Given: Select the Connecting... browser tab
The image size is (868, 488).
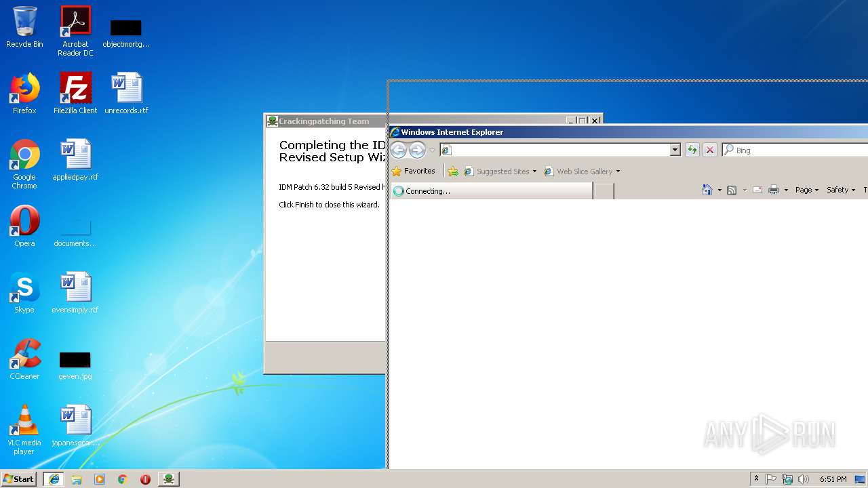Looking at the screenshot, I should click(x=492, y=191).
